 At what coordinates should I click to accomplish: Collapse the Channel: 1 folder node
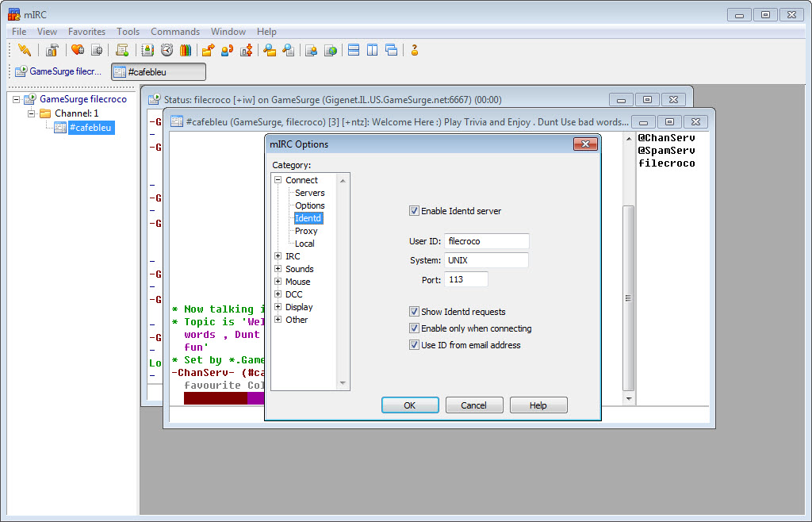coord(32,113)
